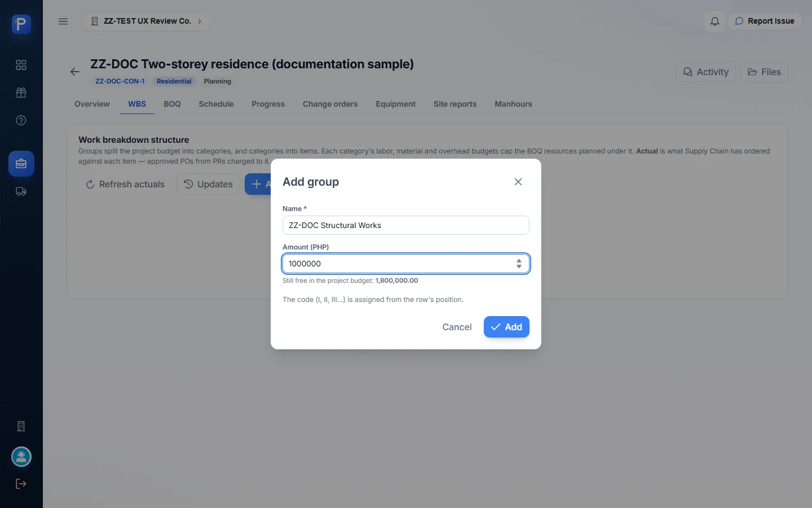
Task: Open the ZZ-TEST UX Review Co. switcher
Action: click(x=147, y=21)
